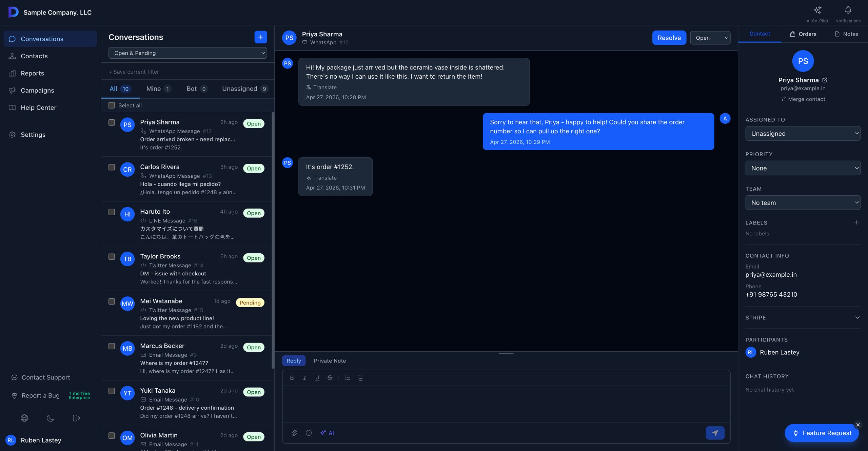The width and height of the screenshot is (868, 451).
Task: Tick checkbox for Carlos Rivera conversation
Action: (x=112, y=167)
